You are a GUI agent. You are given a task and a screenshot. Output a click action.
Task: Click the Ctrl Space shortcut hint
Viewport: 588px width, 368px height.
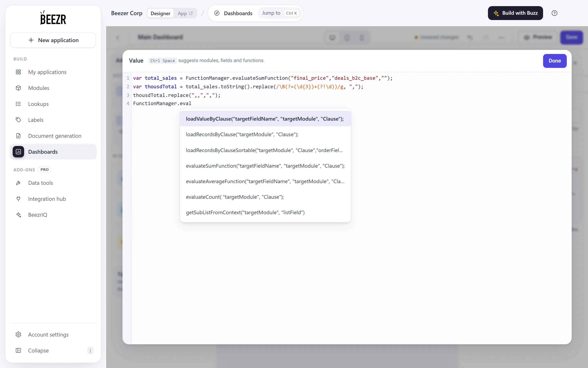(x=162, y=61)
